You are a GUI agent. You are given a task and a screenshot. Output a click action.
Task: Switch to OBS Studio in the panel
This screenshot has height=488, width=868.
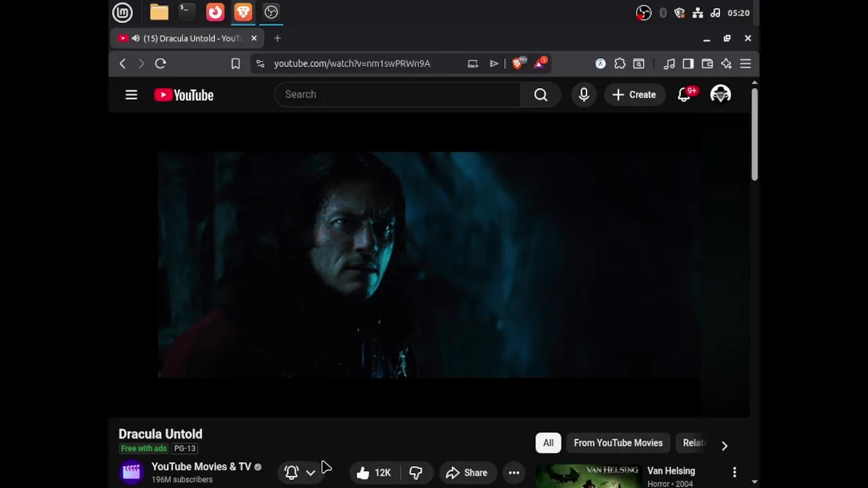click(271, 12)
